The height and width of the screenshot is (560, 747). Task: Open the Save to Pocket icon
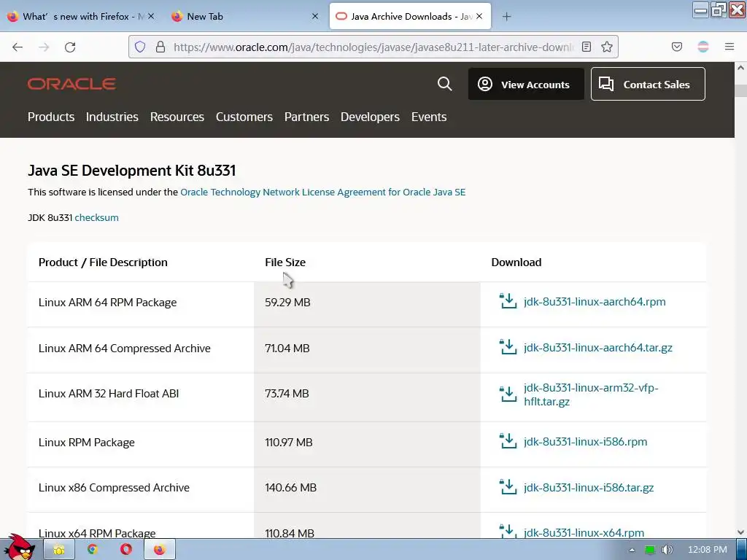(x=676, y=47)
